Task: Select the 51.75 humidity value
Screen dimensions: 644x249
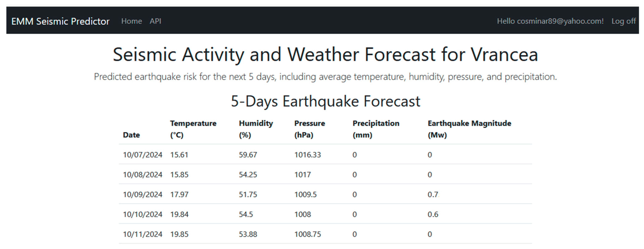Action: [248, 195]
